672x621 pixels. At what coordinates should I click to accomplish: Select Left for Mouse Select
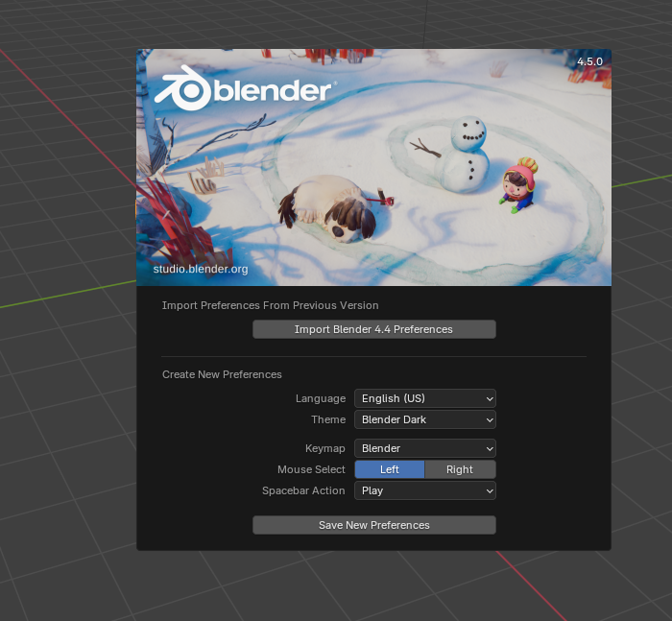(390, 469)
